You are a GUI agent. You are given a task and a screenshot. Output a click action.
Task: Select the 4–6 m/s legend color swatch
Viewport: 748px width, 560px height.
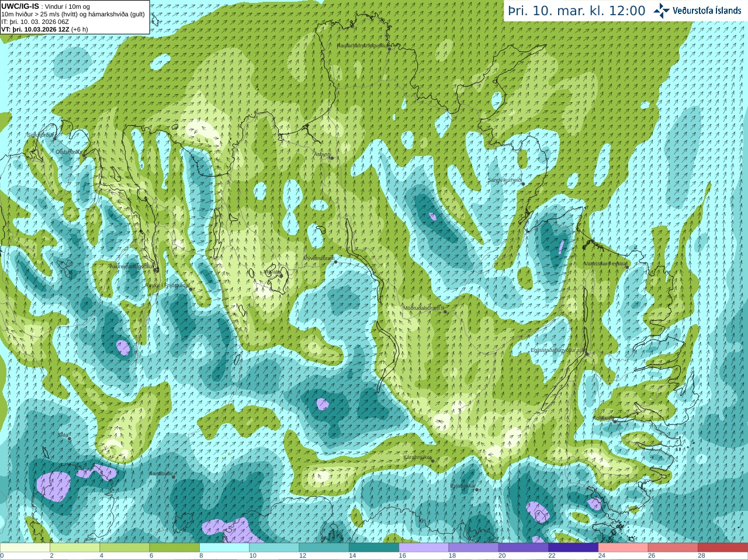click(x=124, y=548)
